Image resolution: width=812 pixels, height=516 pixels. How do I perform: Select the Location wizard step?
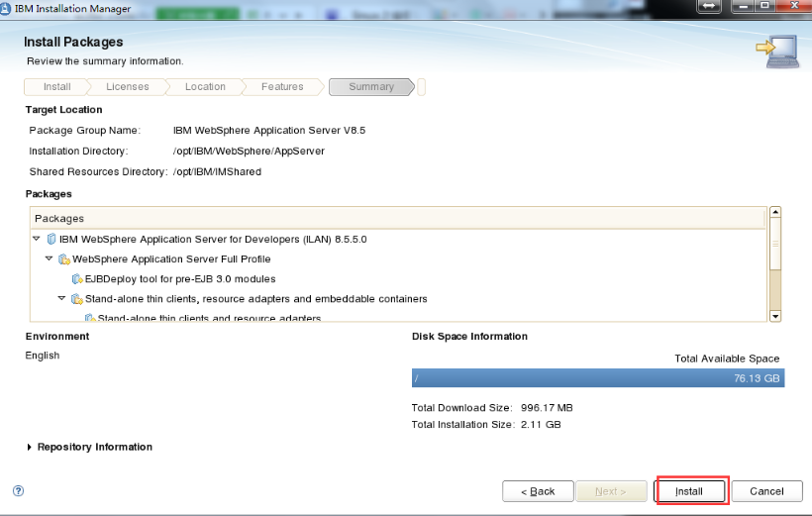[205, 87]
